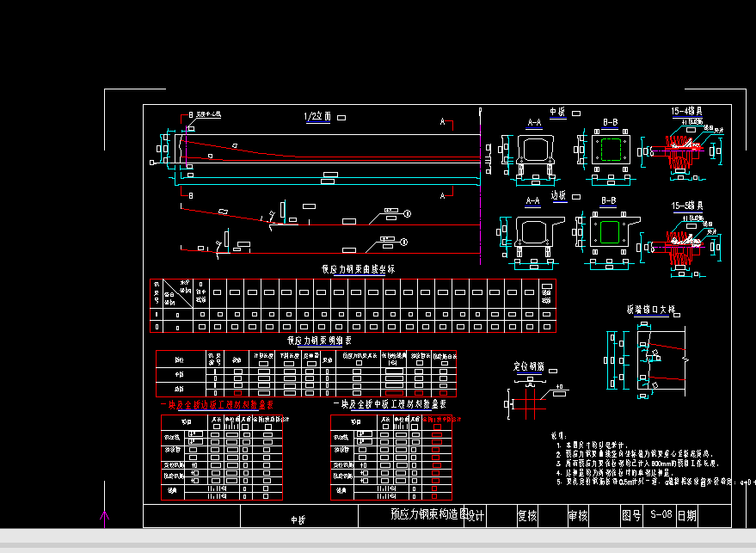Select the "A-A" label in the 边板 row
Viewport: 756px width, 553px height.
[532, 200]
